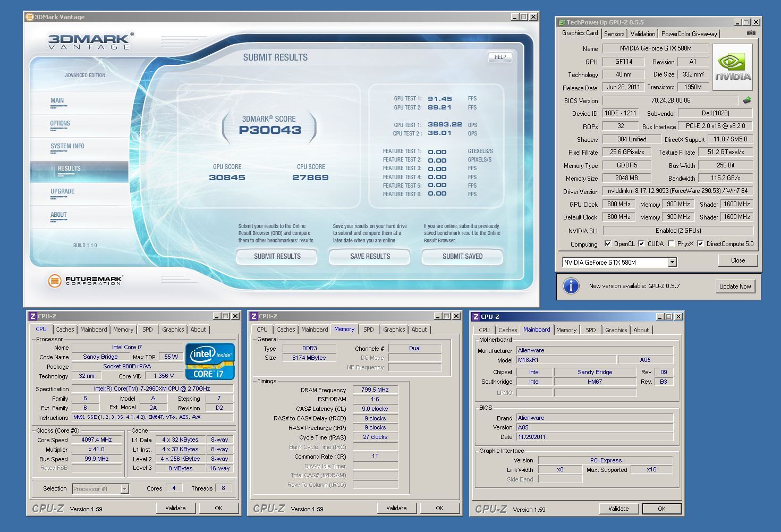781x532 pixels.
Task: Open the PowerColor Giveaway tab
Action: point(689,34)
